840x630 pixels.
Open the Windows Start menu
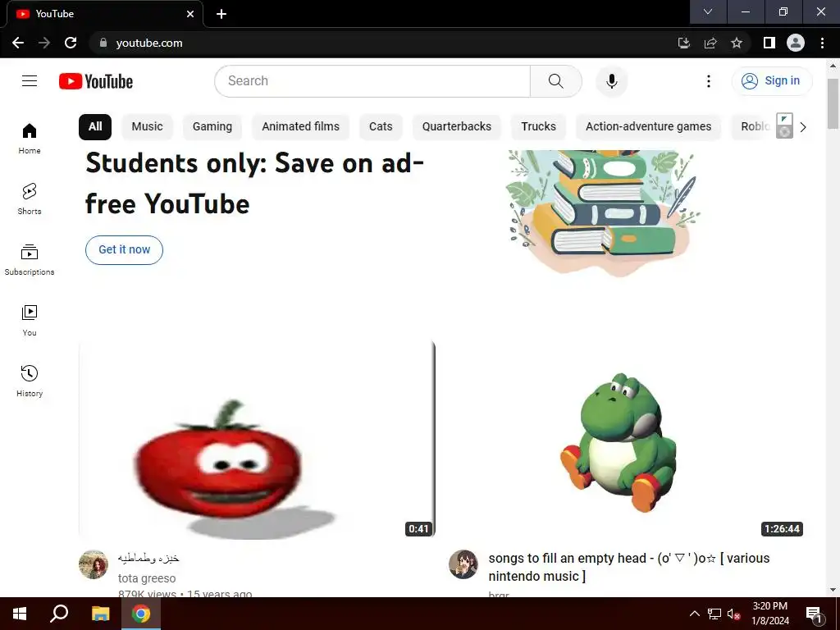click(x=20, y=614)
